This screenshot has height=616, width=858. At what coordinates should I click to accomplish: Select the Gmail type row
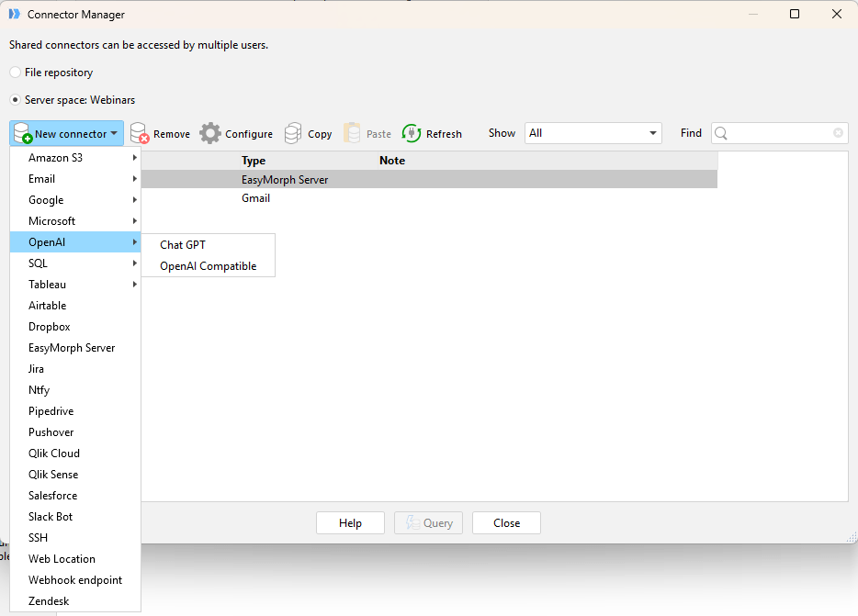[x=429, y=198]
